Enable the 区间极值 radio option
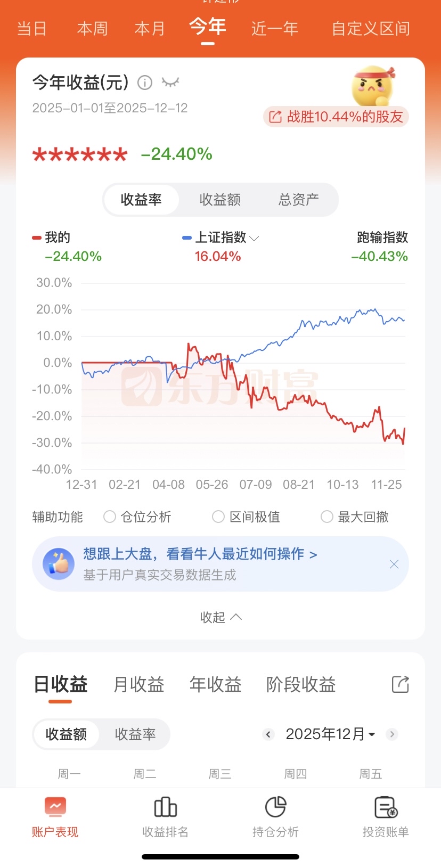This screenshot has height=868, width=441. click(x=218, y=517)
